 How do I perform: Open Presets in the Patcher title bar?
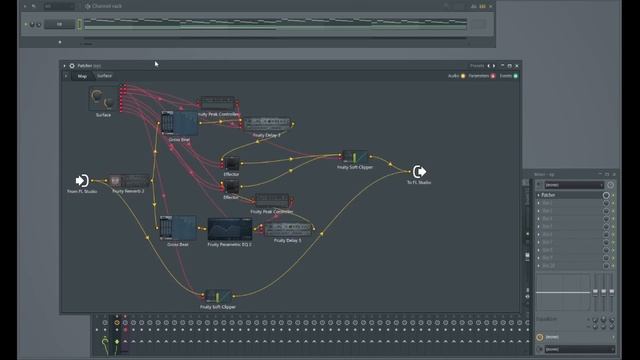point(477,66)
